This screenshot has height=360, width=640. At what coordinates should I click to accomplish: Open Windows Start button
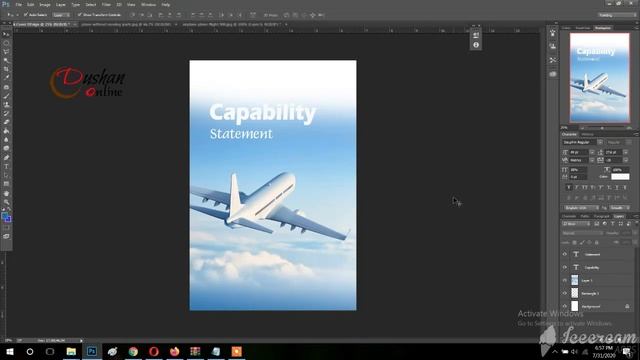click(x=9, y=351)
